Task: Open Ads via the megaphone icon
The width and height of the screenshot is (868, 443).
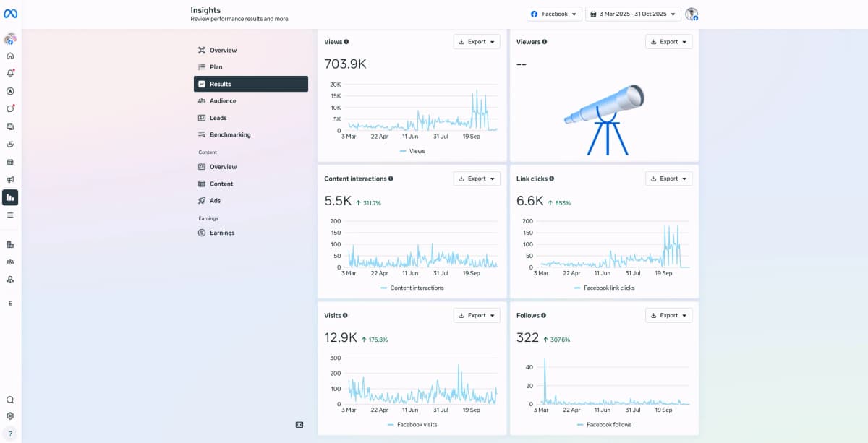Action: coord(10,179)
